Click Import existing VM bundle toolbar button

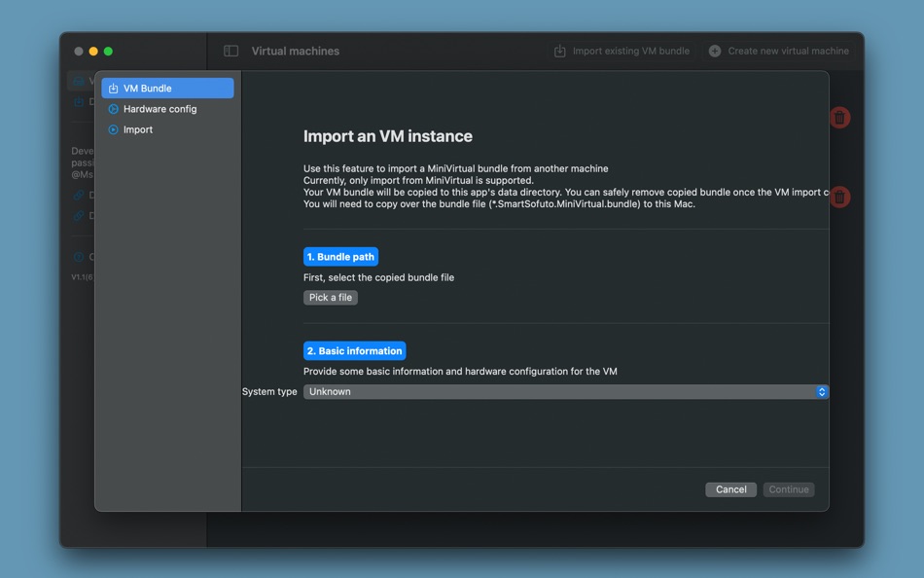click(x=622, y=52)
